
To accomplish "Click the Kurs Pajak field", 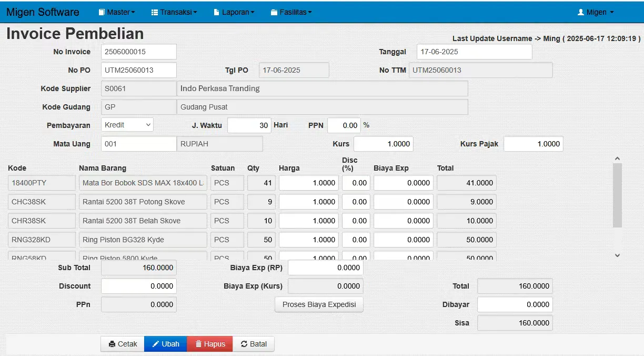I will [534, 144].
